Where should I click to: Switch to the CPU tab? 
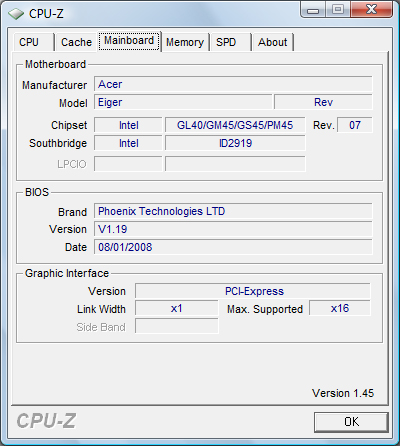coord(33,42)
